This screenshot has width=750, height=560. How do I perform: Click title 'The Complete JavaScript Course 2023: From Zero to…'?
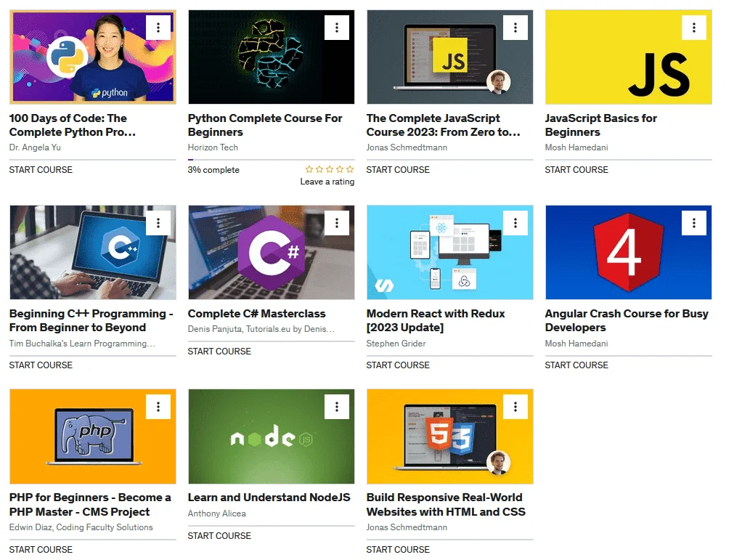click(x=443, y=125)
